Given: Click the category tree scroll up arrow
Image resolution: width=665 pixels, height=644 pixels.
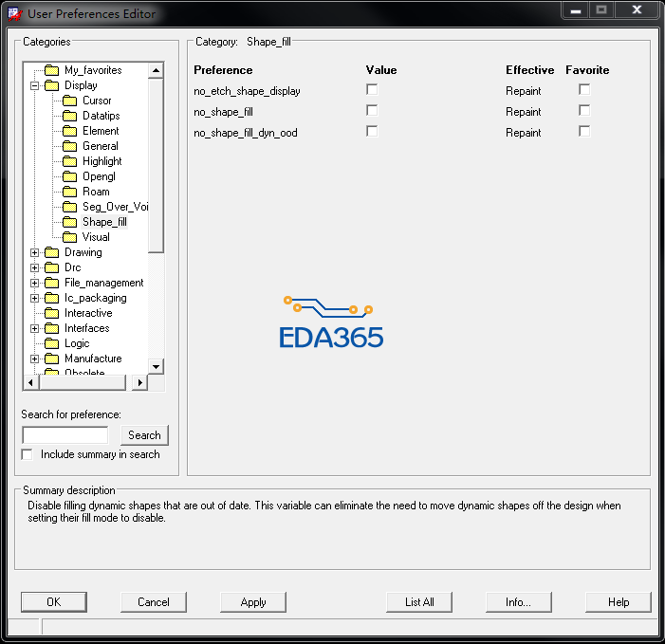Looking at the screenshot, I should click(157, 70).
